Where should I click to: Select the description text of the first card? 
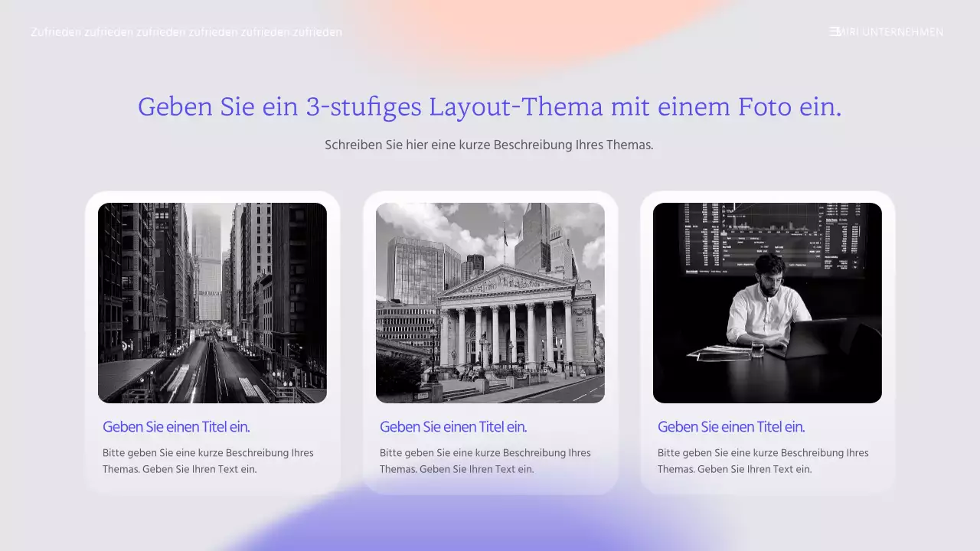(208, 461)
